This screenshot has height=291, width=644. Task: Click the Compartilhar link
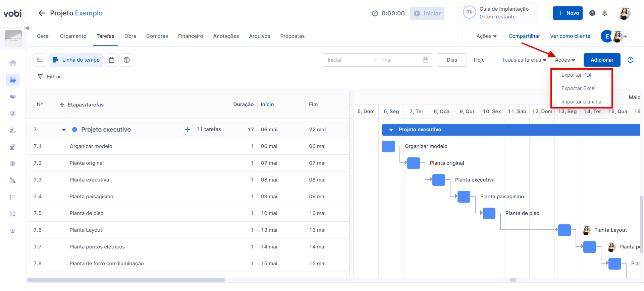(x=524, y=36)
